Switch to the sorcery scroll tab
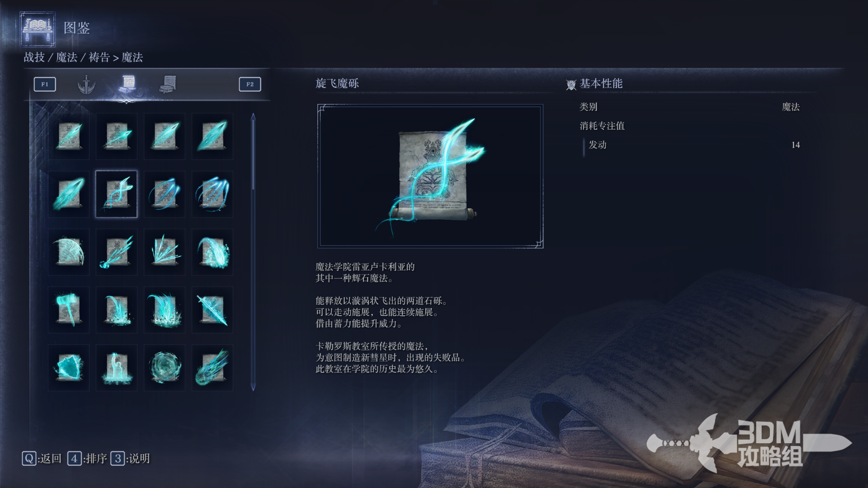This screenshot has width=868, height=488. [x=128, y=84]
